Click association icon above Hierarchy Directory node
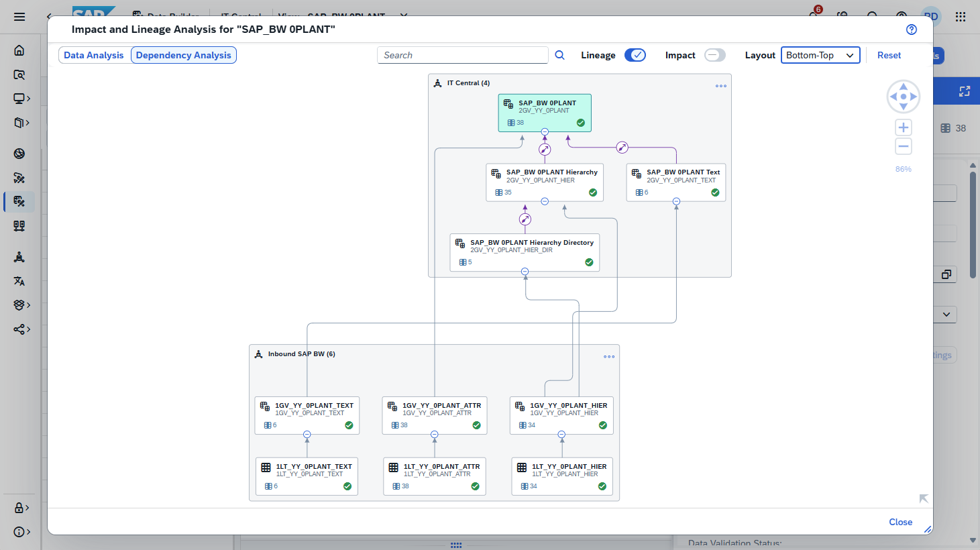Image resolution: width=980 pixels, height=550 pixels. 525,219
